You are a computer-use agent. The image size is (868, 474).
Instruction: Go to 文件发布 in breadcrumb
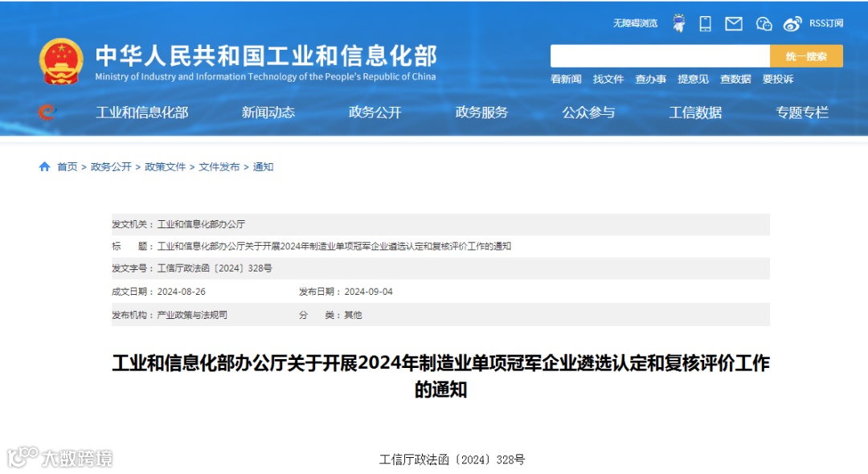219,166
